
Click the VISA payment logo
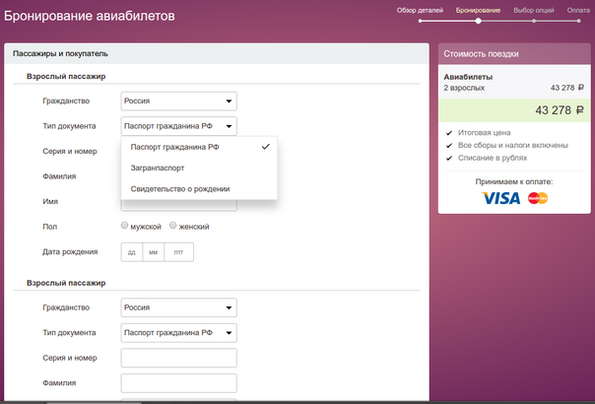point(501,198)
